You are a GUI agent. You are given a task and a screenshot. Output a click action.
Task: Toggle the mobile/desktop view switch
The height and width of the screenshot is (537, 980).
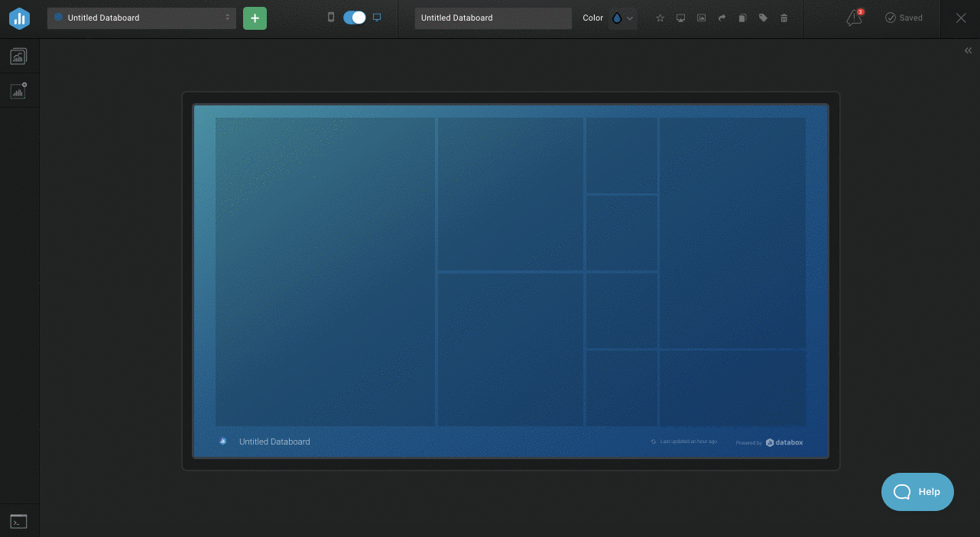pyautogui.click(x=354, y=18)
